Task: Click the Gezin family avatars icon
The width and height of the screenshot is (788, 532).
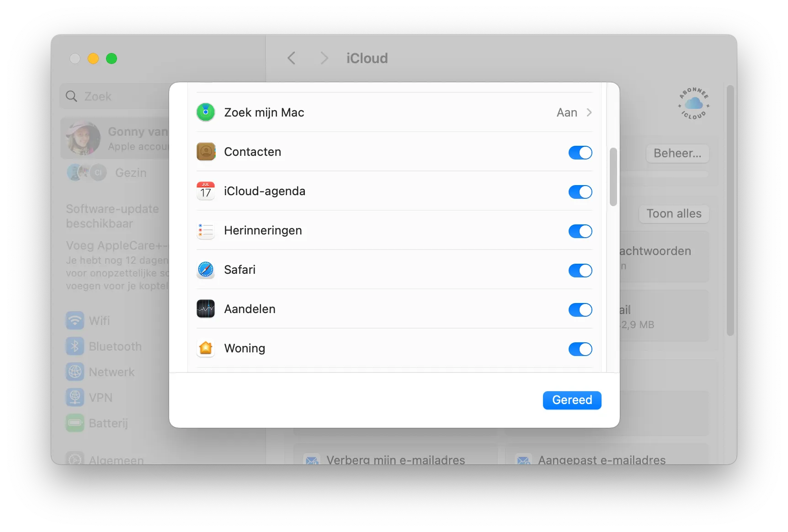Action: point(87,172)
